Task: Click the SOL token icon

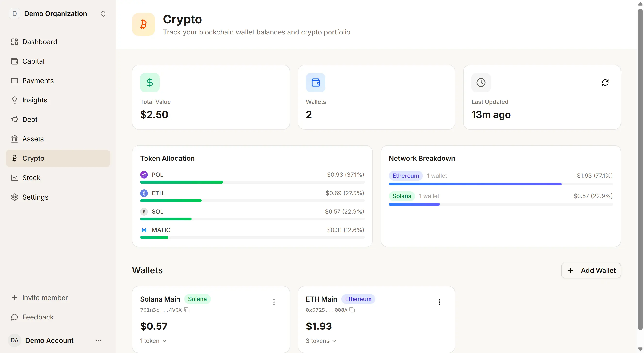Action: coord(144,212)
